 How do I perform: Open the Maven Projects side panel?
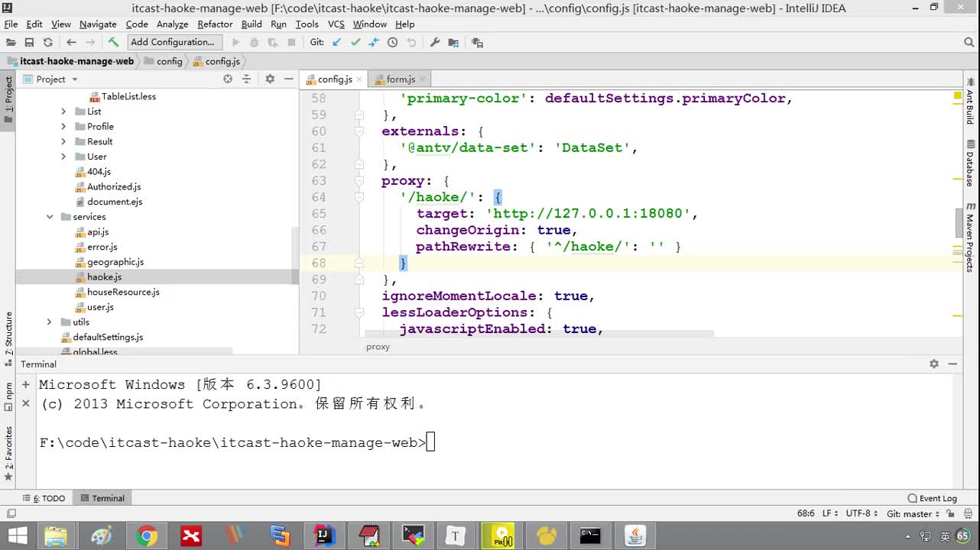[x=971, y=238]
